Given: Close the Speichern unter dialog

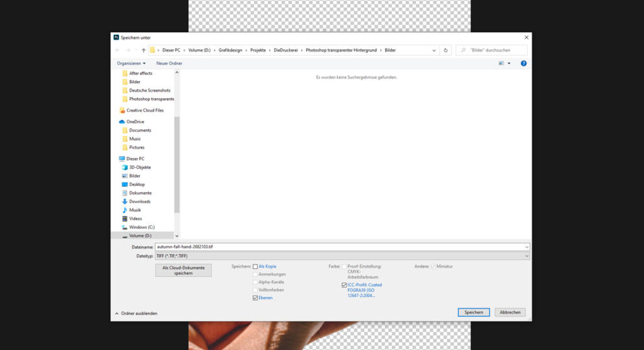Looking at the screenshot, I should tap(526, 37).
